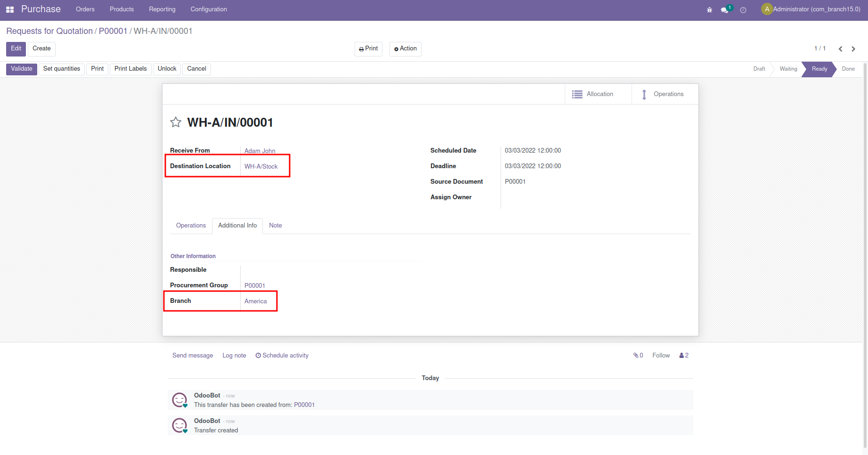Open the Print dropdown in control panel
This screenshot has height=455, width=868.
point(368,49)
